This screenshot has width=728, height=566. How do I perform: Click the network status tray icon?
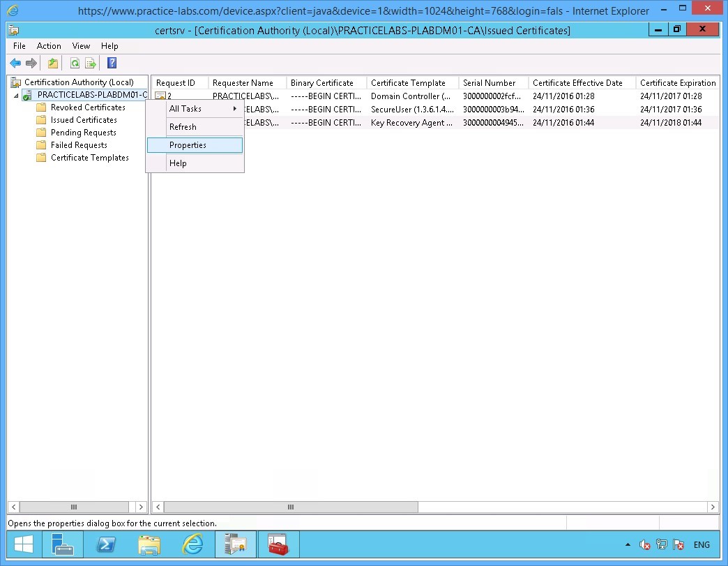(660, 544)
